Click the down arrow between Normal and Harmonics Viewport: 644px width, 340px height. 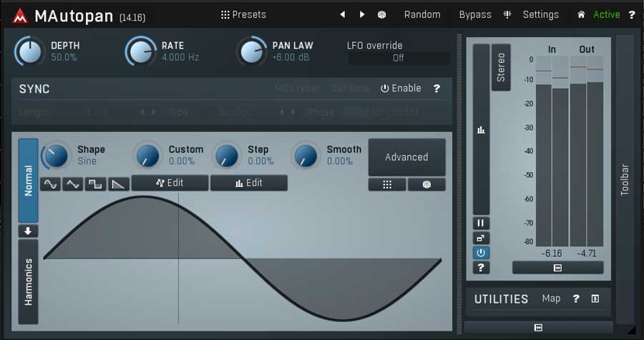point(29,231)
